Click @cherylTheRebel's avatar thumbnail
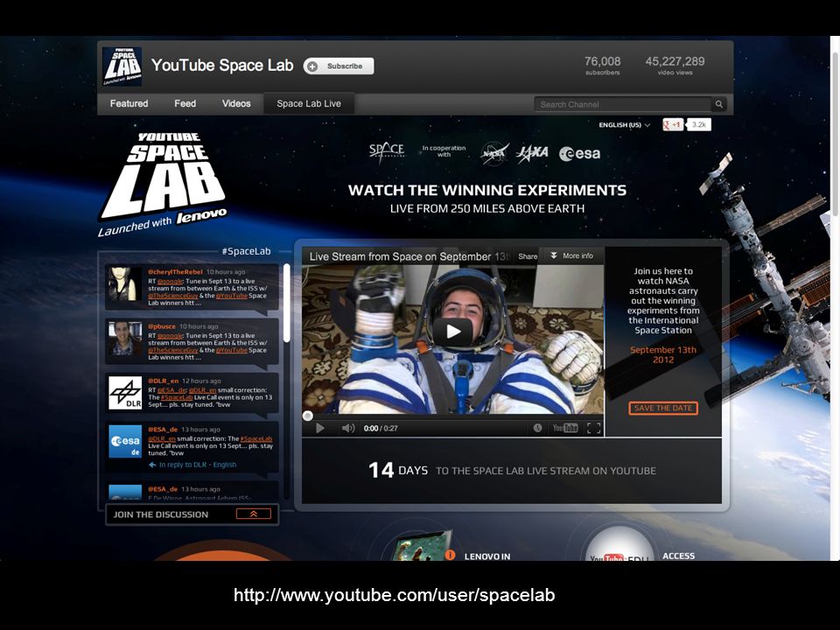This screenshot has width=840, height=630. pyautogui.click(x=125, y=283)
